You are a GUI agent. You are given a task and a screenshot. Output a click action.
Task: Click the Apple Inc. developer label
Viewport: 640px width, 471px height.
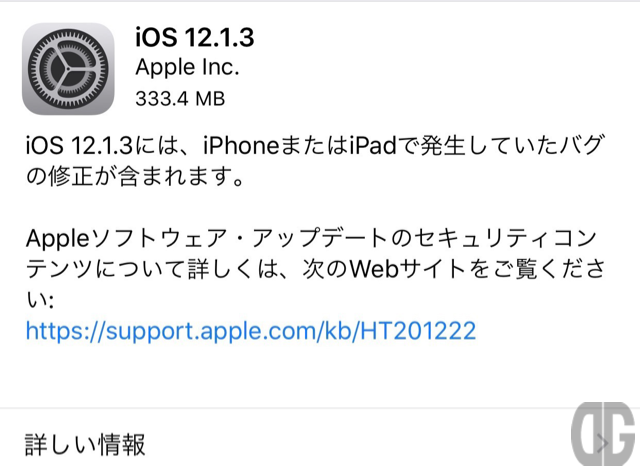187,67
